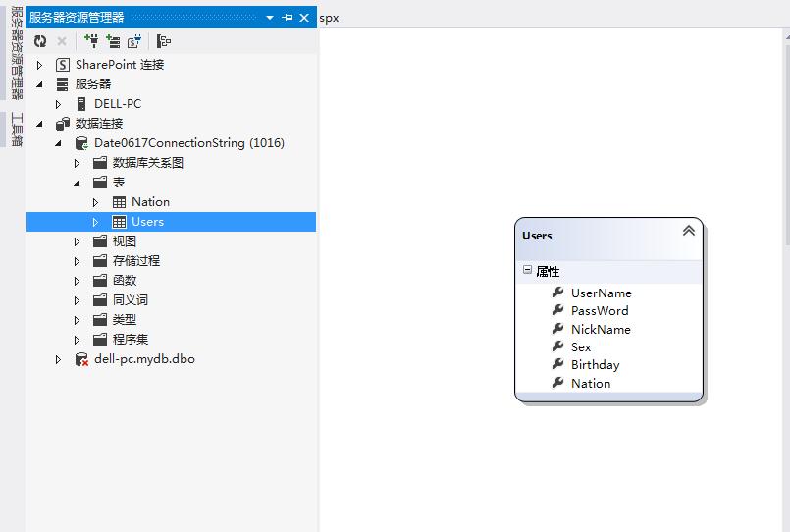Click the Azure services tree icon in toolbar

[x=163, y=41]
